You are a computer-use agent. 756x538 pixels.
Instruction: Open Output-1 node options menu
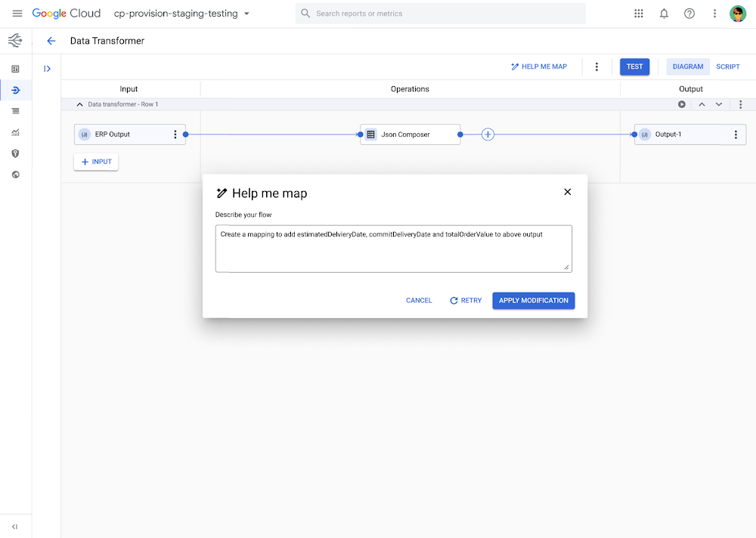pyautogui.click(x=736, y=134)
